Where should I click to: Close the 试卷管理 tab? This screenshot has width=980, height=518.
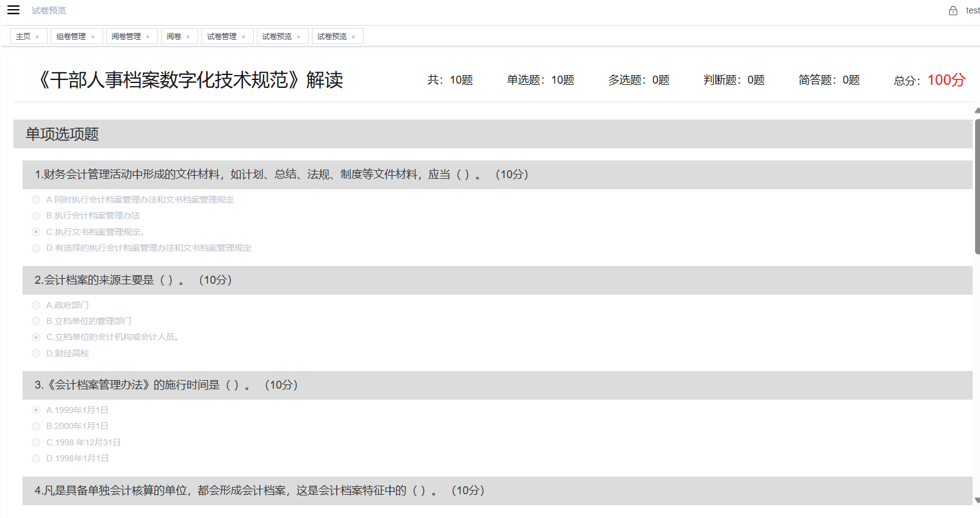point(243,37)
